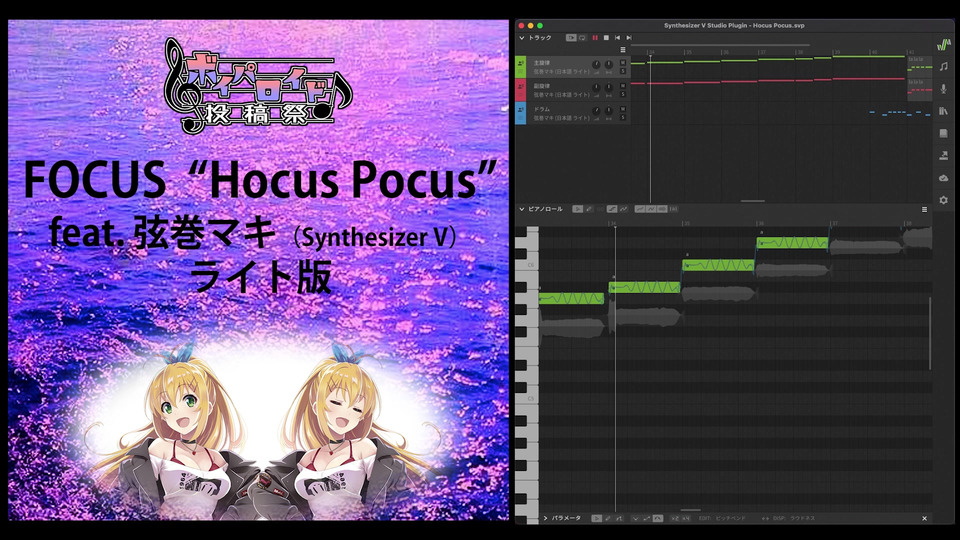Toggle the loop playback icon
Image resolution: width=960 pixels, height=540 pixels.
point(582,38)
